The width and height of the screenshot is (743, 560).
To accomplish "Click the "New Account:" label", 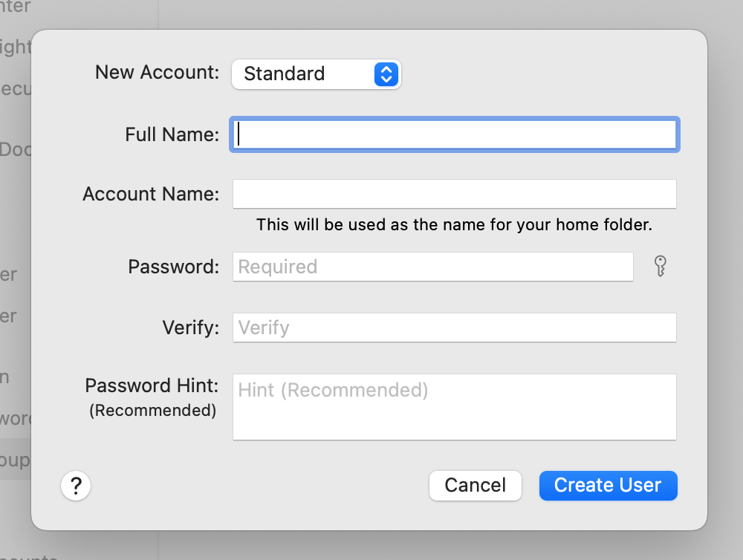I will click(158, 73).
